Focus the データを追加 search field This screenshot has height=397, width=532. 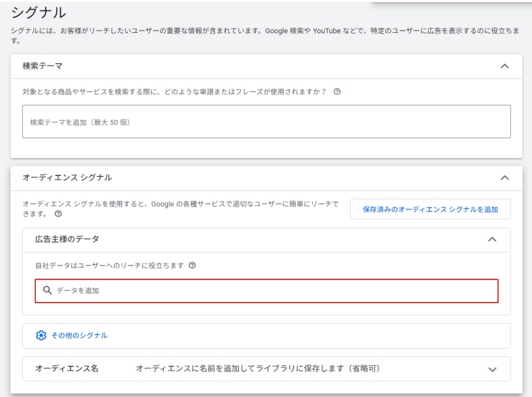[x=267, y=291]
